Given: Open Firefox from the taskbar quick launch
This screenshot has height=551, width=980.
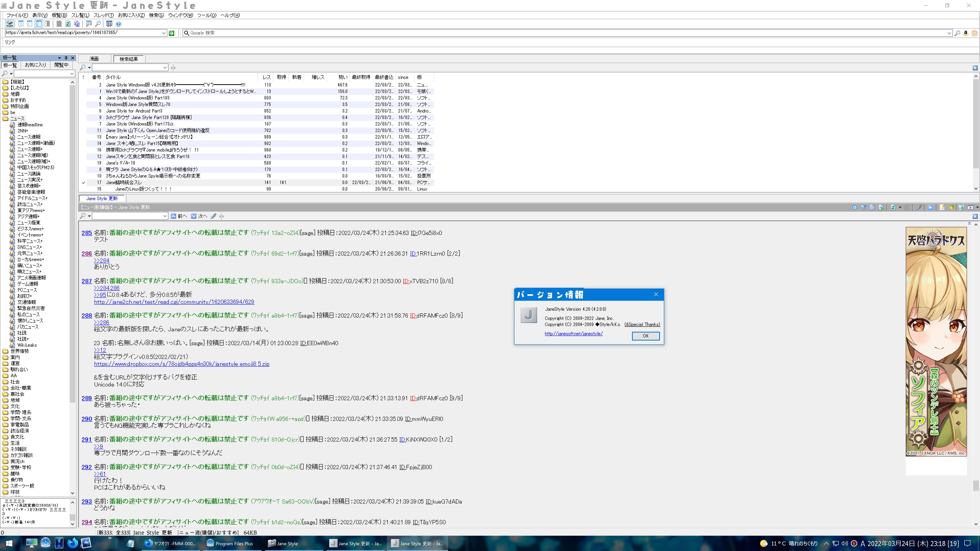Looking at the screenshot, I should (x=72, y=543).
